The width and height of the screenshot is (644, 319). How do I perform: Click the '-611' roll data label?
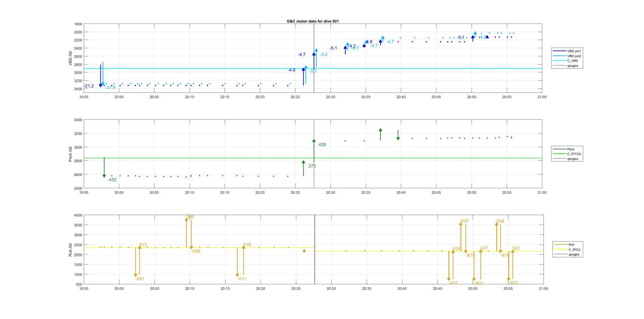pos(242,279)
